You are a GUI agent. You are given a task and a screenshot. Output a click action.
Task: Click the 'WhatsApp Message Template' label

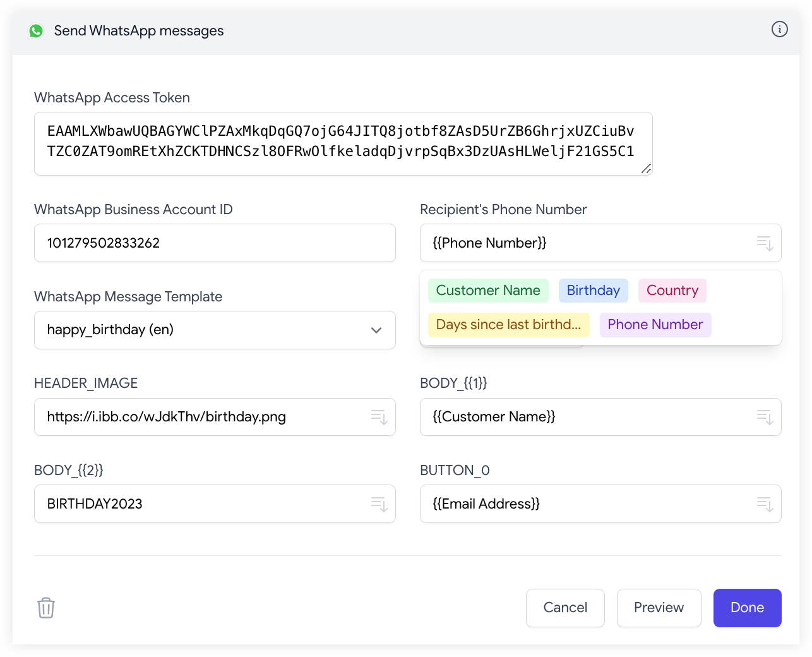[x=128, y=297]
